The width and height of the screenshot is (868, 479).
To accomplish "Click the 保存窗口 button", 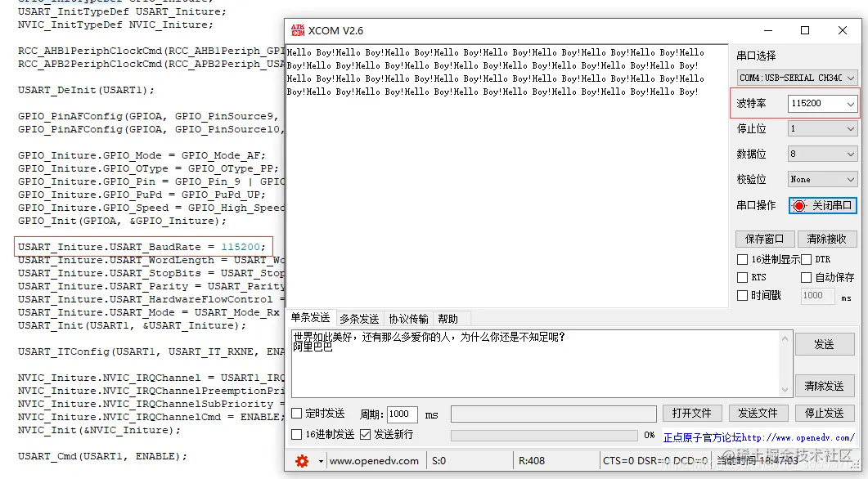I will [x=764, y=239].
